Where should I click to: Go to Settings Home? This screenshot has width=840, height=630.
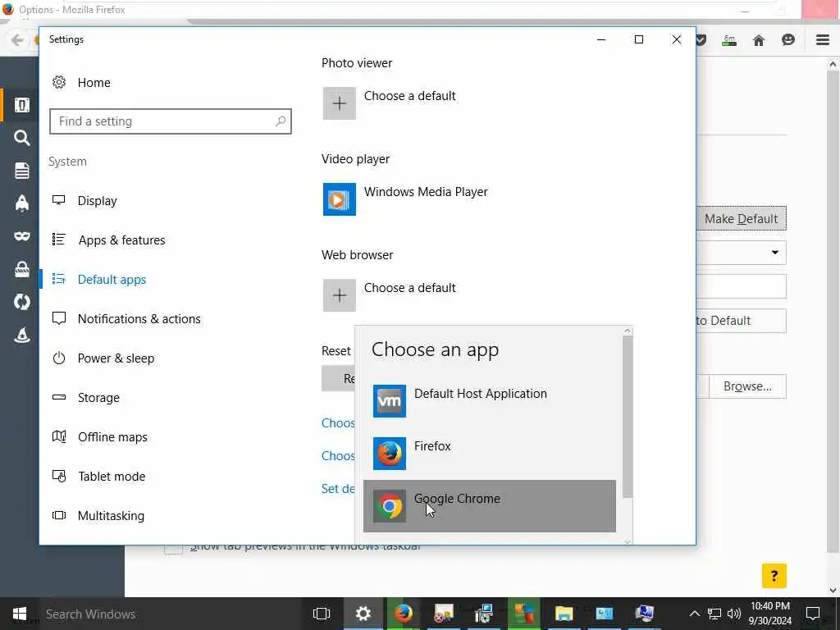(x=94, y=83)
